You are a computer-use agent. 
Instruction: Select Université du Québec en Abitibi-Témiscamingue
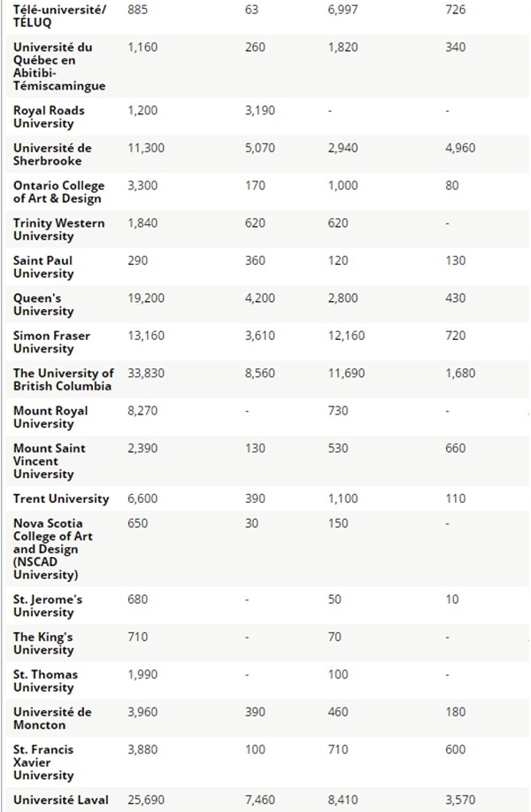click(x=59, y=66)
